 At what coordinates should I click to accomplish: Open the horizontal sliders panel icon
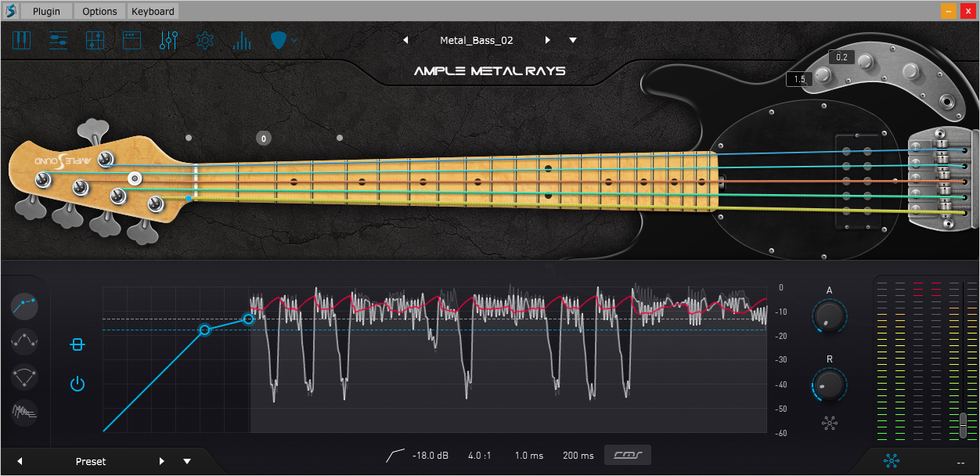[x=59, y=40]
